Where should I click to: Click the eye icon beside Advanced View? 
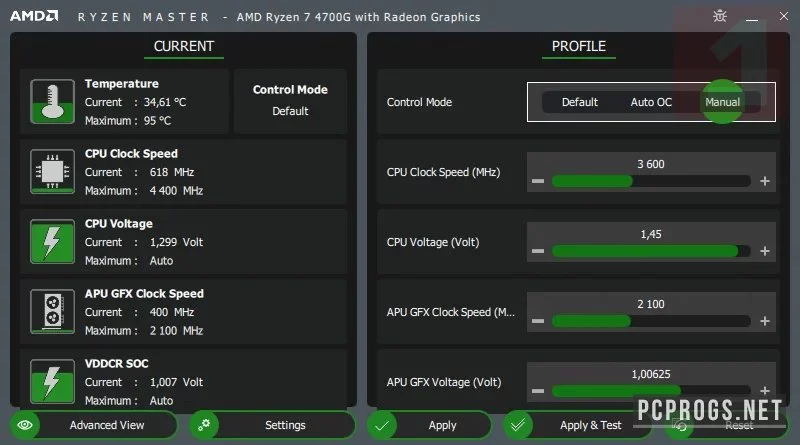click(x=25, y=425)
